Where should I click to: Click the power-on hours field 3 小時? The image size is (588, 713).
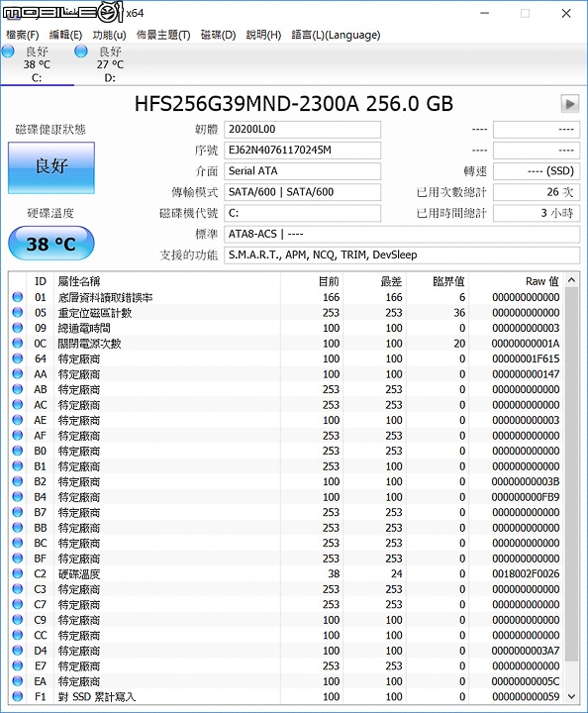tap(537, 213)
